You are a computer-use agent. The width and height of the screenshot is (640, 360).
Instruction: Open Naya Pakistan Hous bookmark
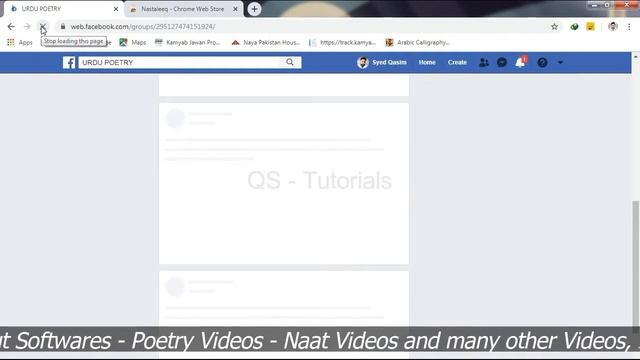tap(266, 42)
